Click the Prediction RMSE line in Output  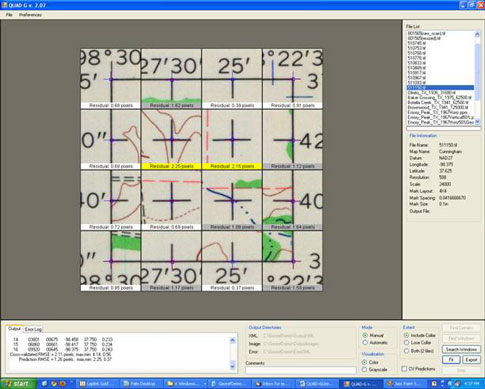pyautogui.click(x=65, y=359)
